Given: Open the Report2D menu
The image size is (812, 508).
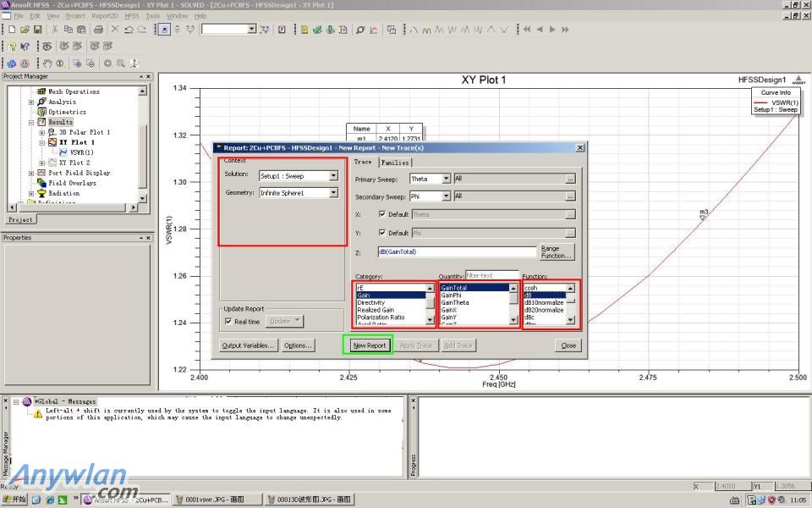Looking at the screenshot, I should 105,16.
